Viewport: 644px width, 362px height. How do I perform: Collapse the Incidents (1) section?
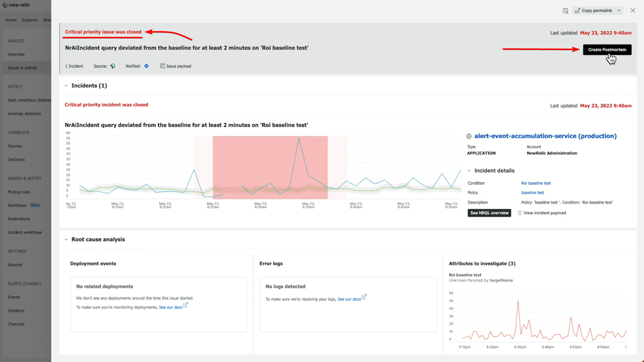66,86
